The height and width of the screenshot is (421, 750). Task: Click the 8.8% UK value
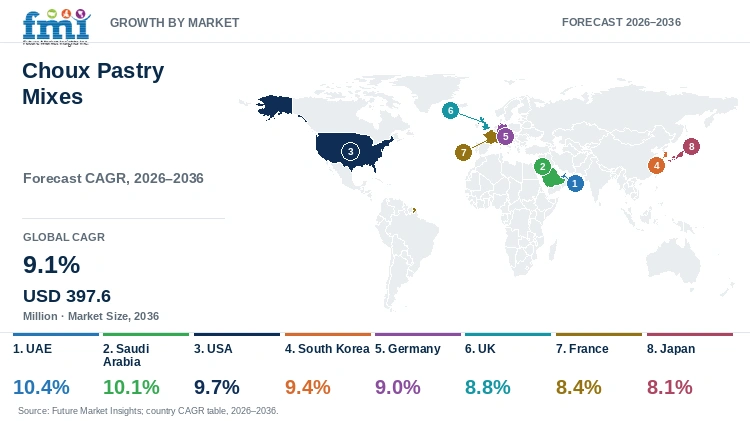[487, 387]
